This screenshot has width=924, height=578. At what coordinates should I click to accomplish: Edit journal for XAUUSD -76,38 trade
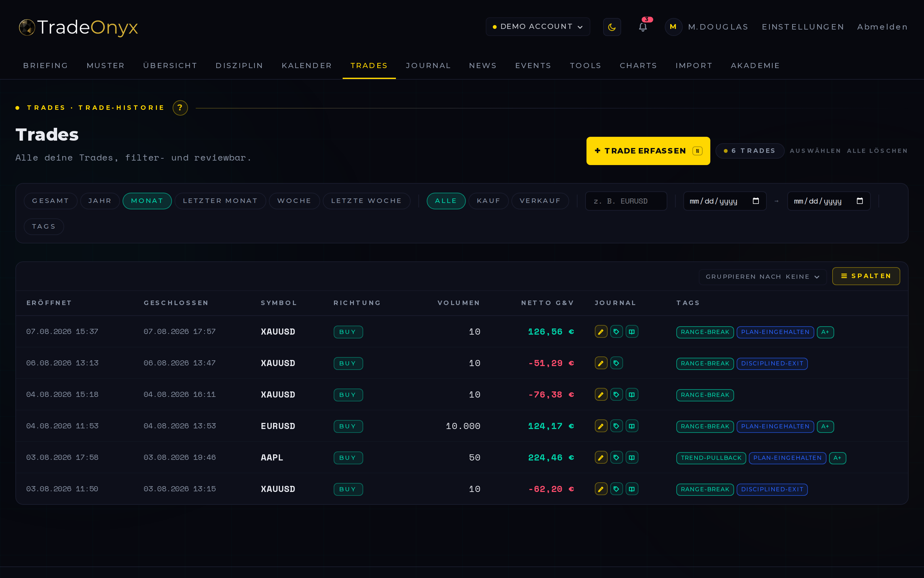[601, 395]
